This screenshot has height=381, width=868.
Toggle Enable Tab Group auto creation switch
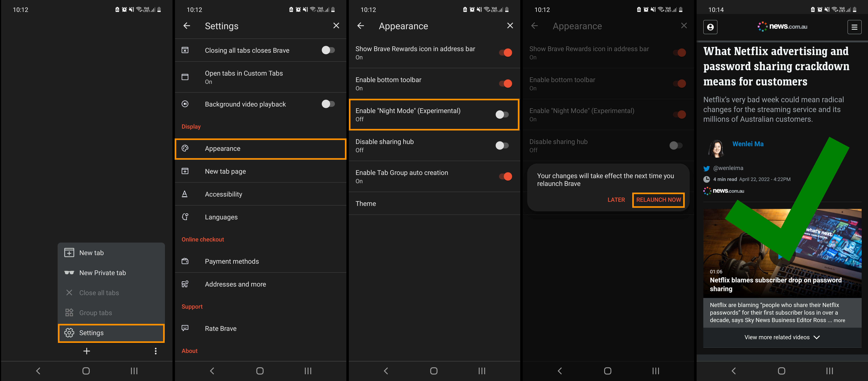coord(505,176)
